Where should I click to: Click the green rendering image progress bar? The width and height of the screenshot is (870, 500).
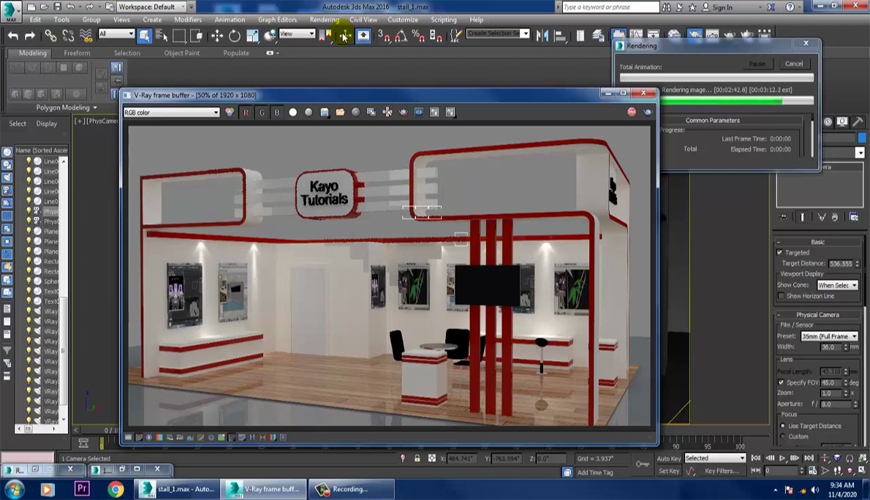pyautogui.click(x=737, y=102)
